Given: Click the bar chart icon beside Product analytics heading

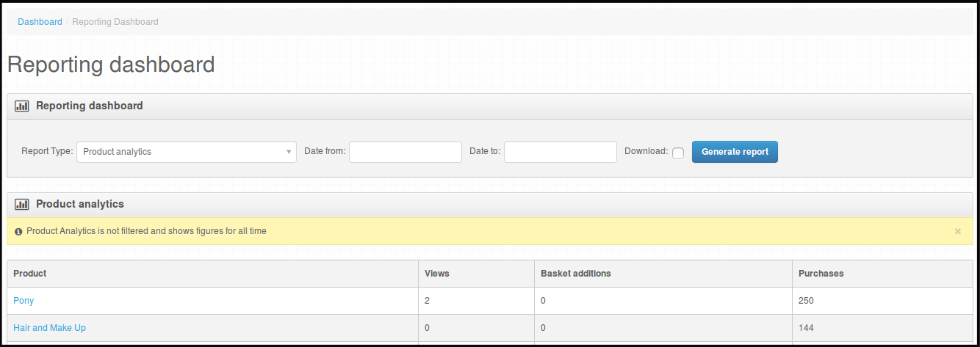Looking at the screenshot, I should [x=21, y=204].
